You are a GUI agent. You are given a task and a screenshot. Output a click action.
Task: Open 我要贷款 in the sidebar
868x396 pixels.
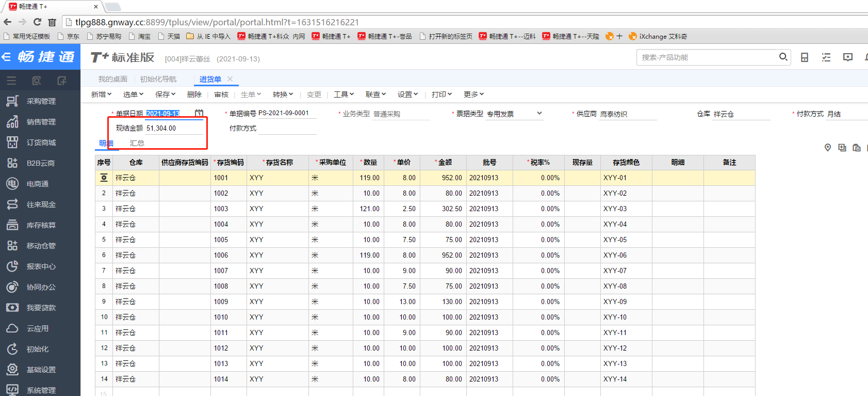(x=40, y=308)
